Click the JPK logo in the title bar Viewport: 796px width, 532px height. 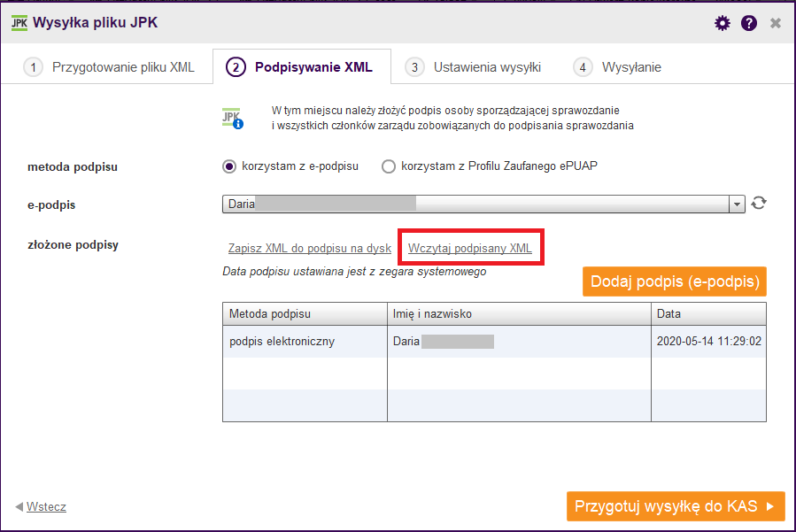tap(19, 23)
